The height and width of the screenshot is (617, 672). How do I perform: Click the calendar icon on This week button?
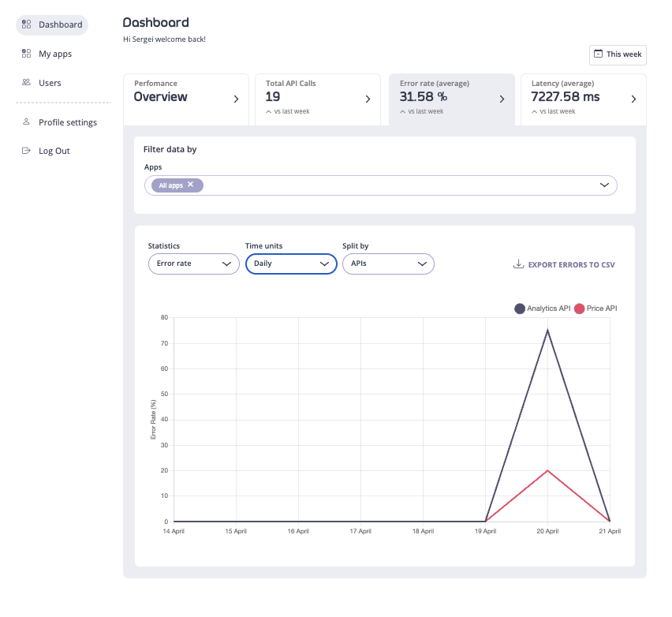click(x=598, y=55)
